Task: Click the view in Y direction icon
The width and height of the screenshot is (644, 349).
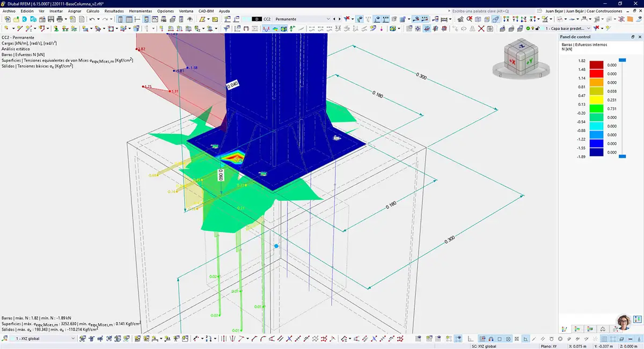Action: point(515,19)
